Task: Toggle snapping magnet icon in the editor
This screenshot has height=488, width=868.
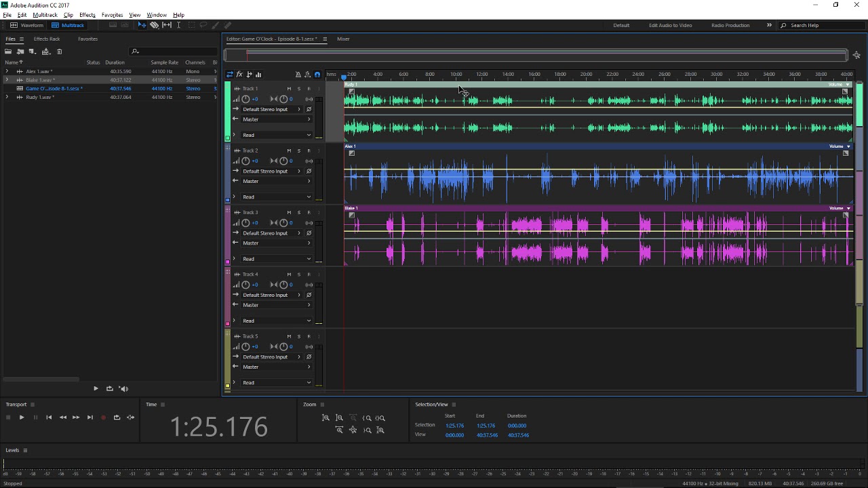Action: pyautogui.click(x=317, y=75)
